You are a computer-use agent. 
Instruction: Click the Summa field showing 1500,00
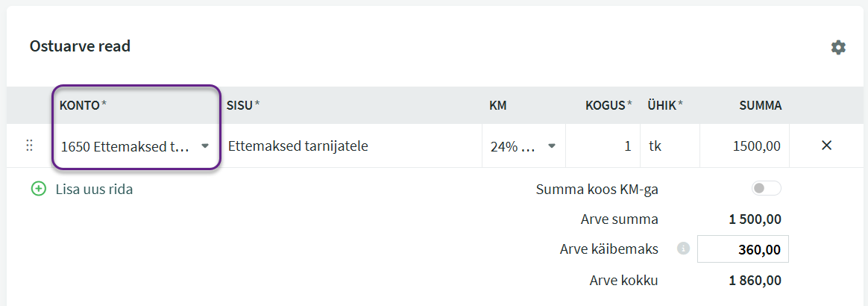(x=744, y=146)
